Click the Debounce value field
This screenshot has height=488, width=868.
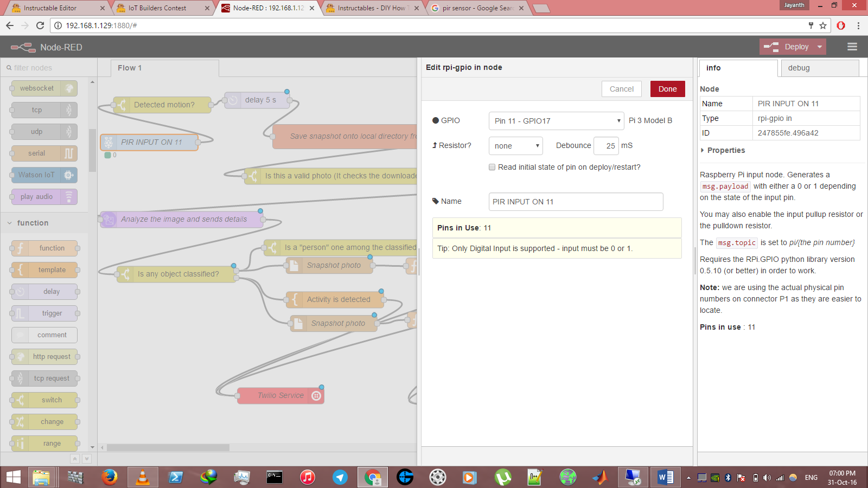point(606,146)
